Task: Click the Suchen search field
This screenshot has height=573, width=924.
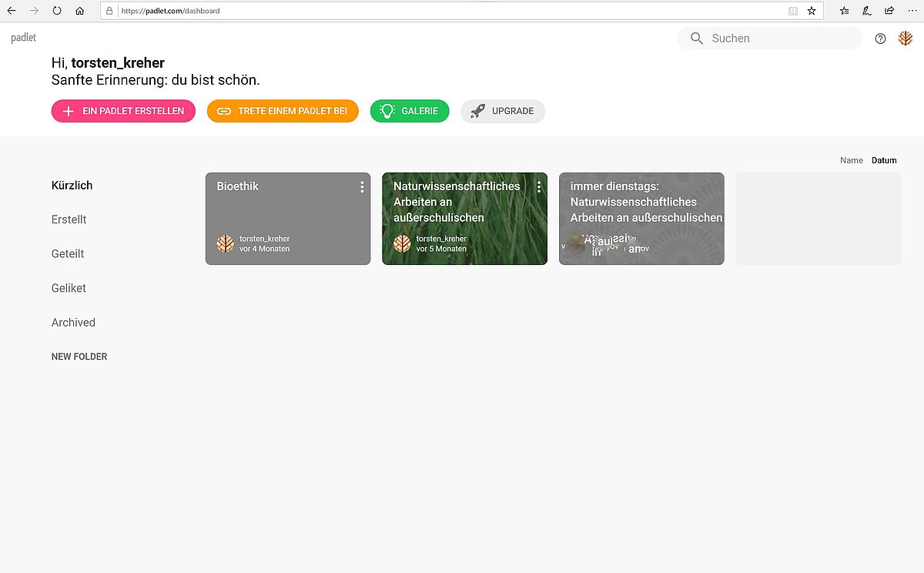Action: [770, 39]
